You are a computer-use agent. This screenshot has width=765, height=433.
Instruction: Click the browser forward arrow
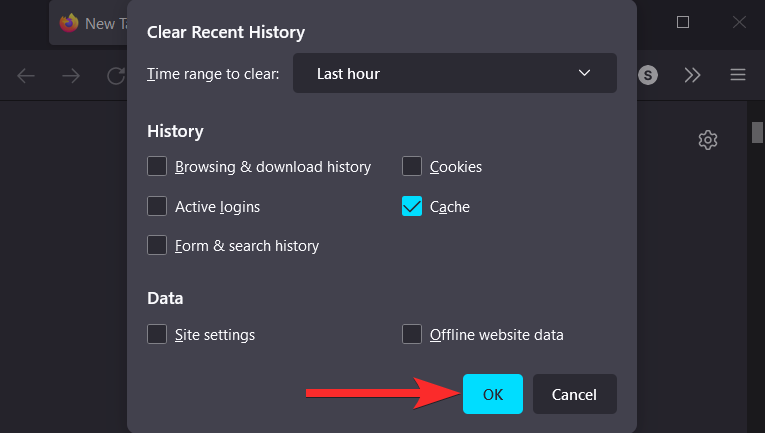point(71,75)
